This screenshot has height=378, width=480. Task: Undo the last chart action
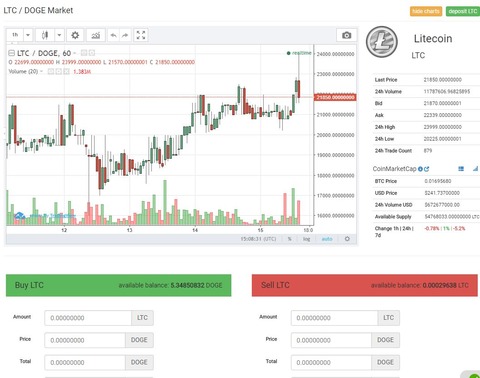pyautogui.click(x=114, y=35)
